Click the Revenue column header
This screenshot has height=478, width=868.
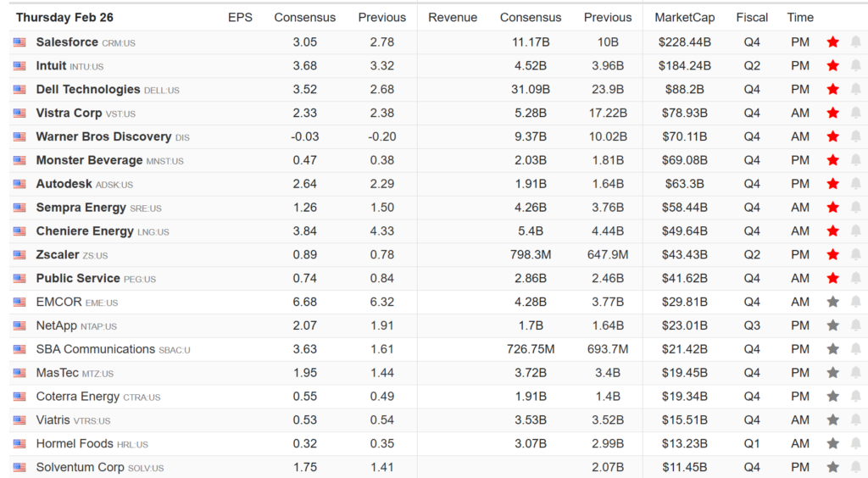click(x=453, y=17)
